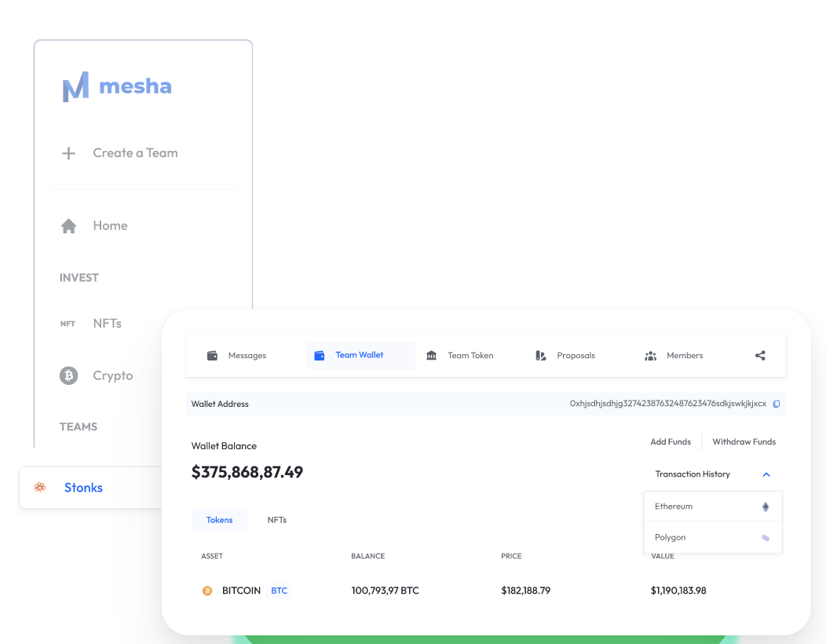This screenshot has height=644, width=826.
Task: Click the mesha M logo icon
Action: tap(76, 86)
